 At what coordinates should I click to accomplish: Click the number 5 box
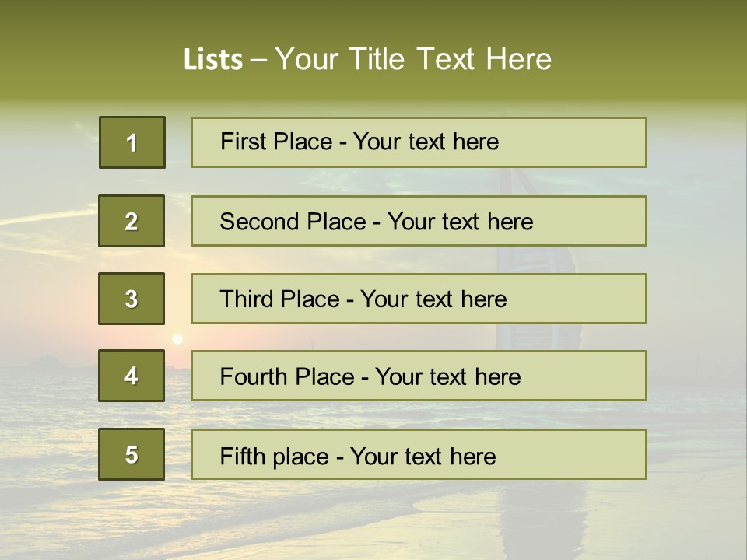pos(132,454)
